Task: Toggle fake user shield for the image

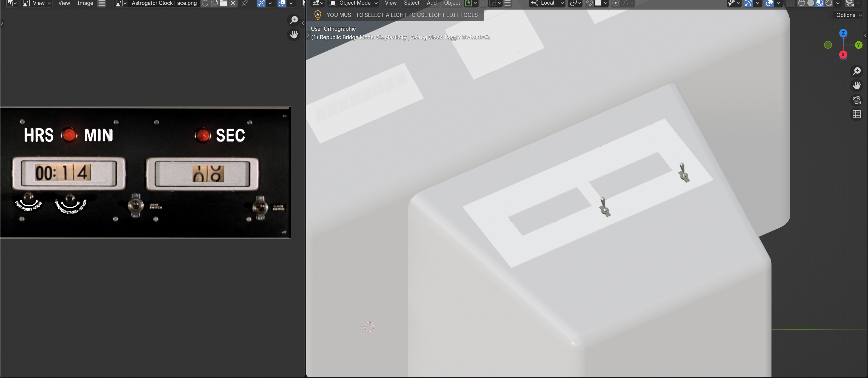Action: 205,3
